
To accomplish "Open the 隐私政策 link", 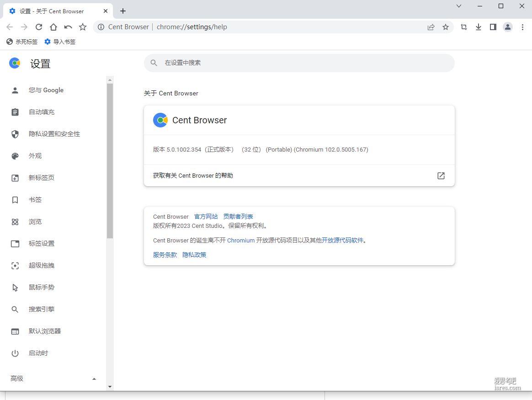I will 194,255.
